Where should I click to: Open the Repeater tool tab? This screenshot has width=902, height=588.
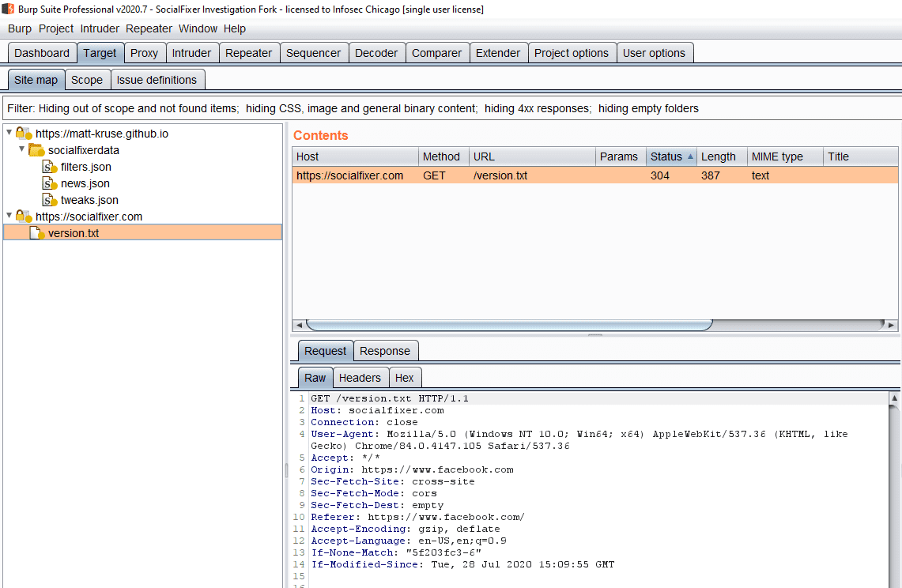click(x=248, y=53)
